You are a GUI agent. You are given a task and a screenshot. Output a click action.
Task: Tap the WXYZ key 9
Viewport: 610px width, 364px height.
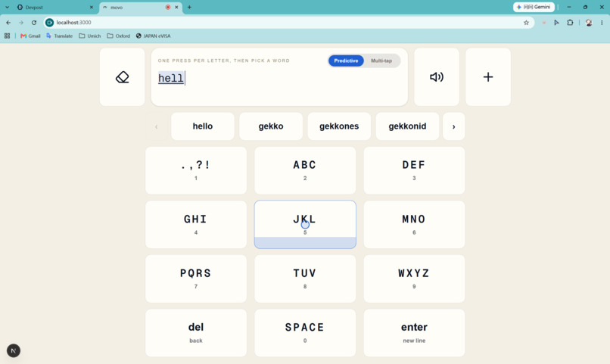pyautogui.click(x=414, y=278)
